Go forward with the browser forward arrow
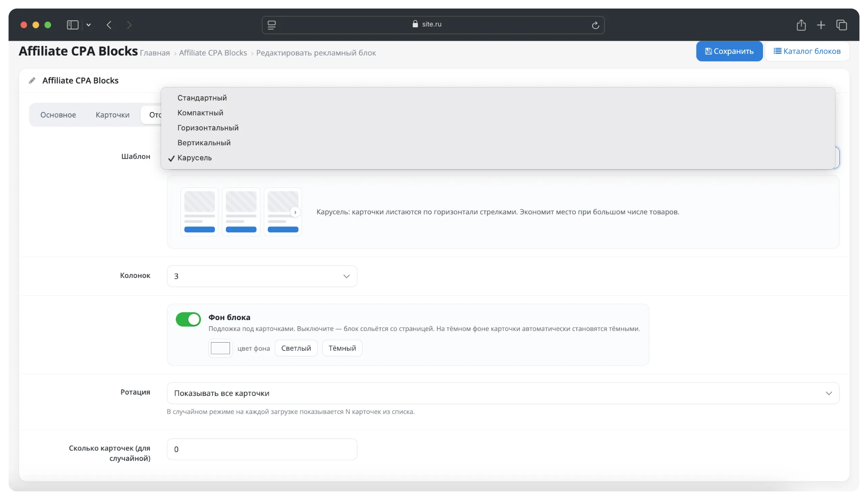The height and width of the screenshot is (500, 868). coord(129,25)
